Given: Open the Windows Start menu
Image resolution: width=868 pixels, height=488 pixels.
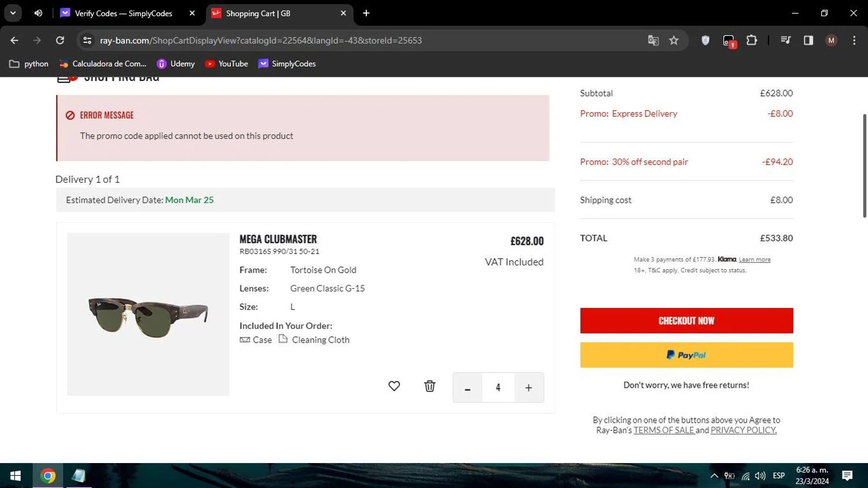Looking at the screenshot, I should (x=16, y=476).
